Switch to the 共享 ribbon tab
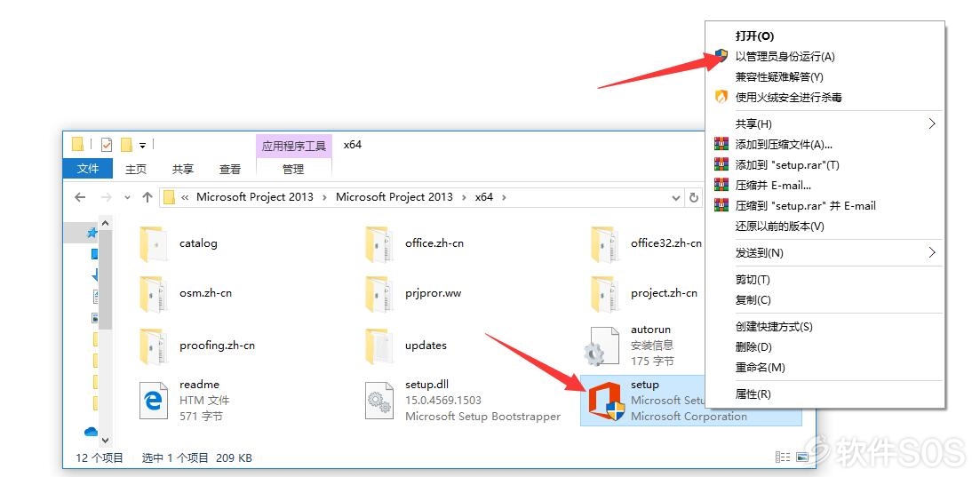 (x=183, y=169)
